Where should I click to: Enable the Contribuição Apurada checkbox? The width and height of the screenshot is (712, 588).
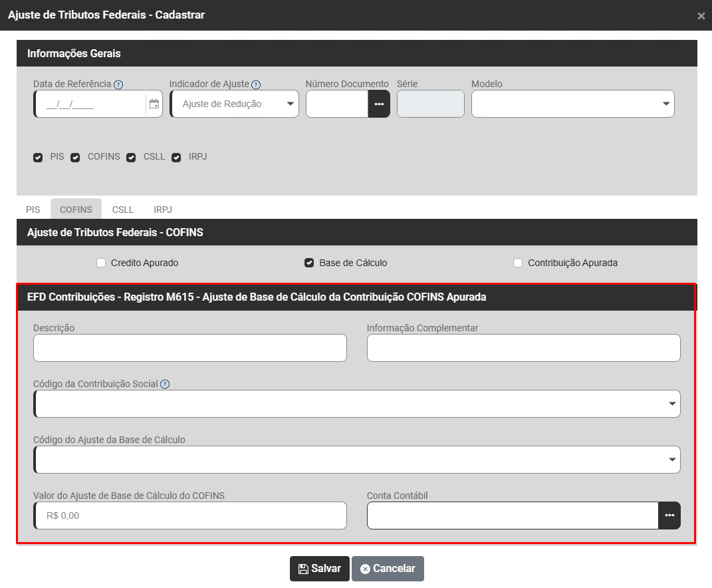coord(518,263)
